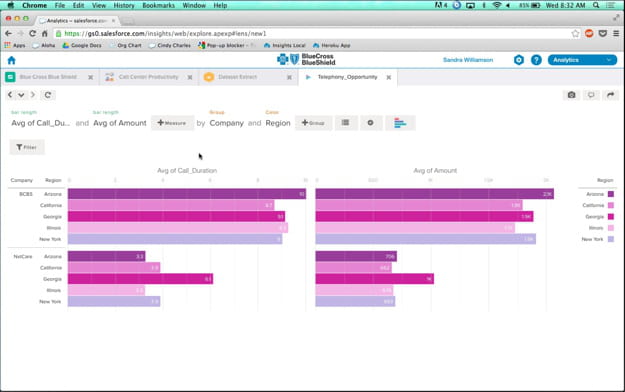Screen dimensions: 625x392
Task: Open the comment bubble icon
Action: [x=591, y=95]
